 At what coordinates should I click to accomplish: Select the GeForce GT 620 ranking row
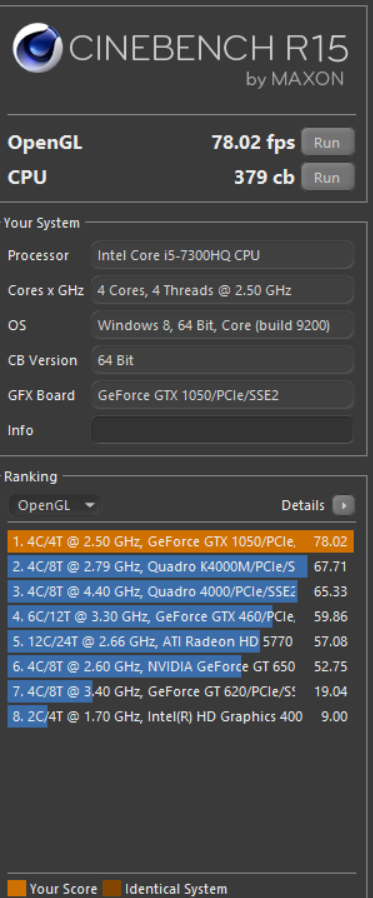coord(180,691)
